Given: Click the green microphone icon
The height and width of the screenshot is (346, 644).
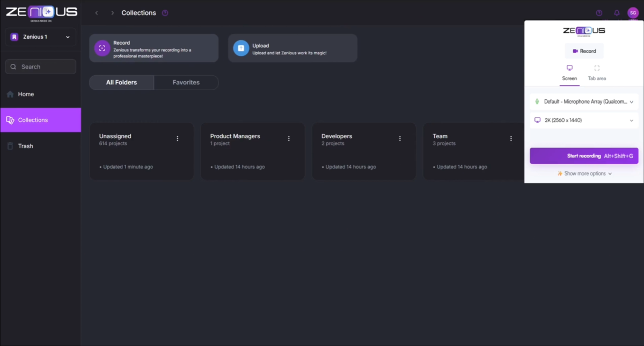Looking at the screenshot, I should [x=537, y=102].
